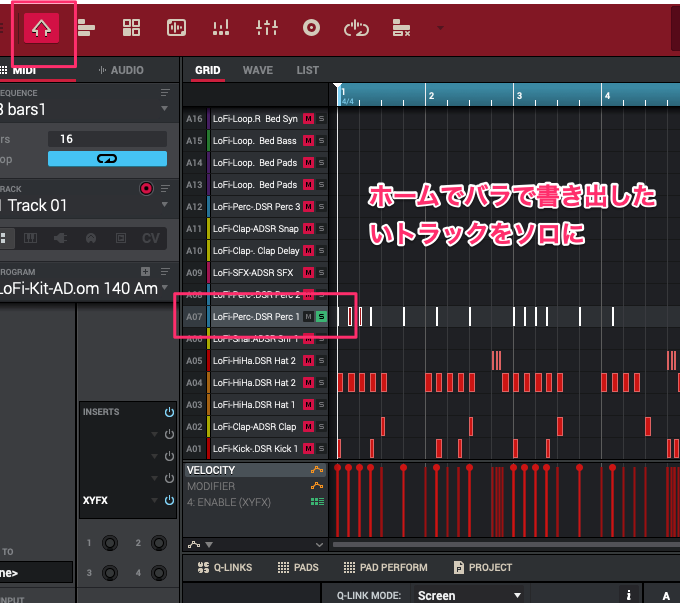Expand the XYFX insert dropdown arrow
The height and width of the screenshot is (603, 680).
[154, 500]
